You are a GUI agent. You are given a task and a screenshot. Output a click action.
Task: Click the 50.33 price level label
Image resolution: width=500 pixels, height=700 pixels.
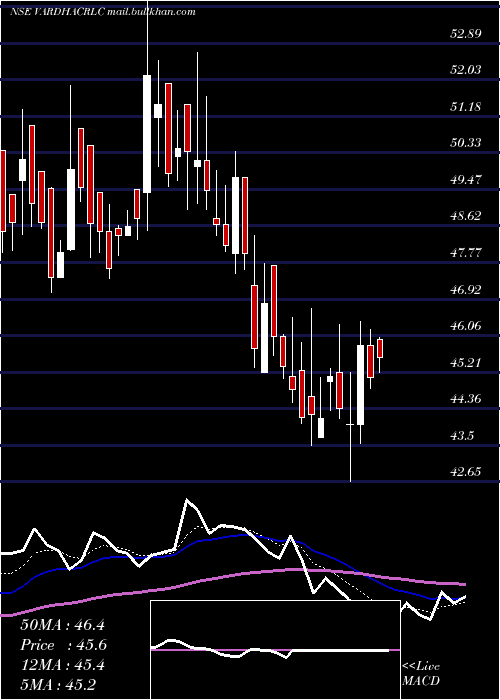[465, 143]
